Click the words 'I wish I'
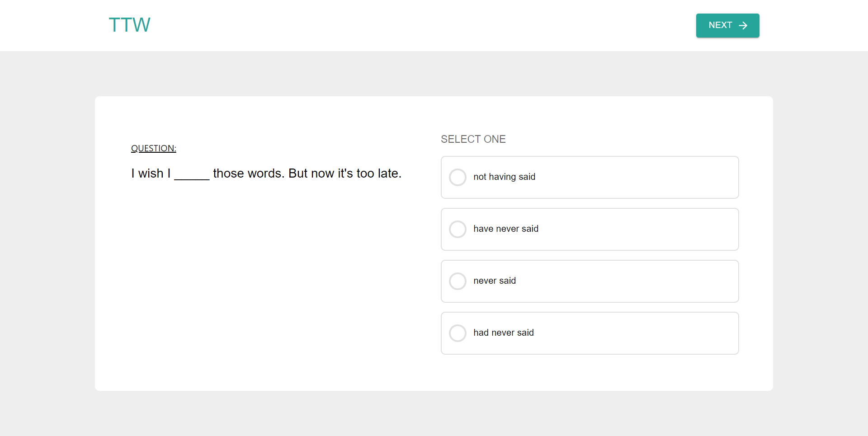 [x=151, y=173]
